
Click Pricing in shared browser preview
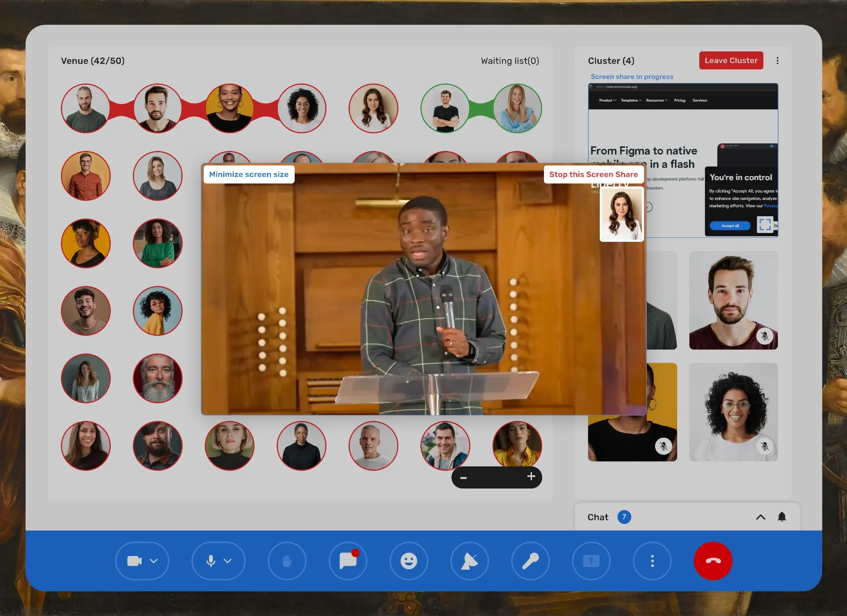[679, 101]
